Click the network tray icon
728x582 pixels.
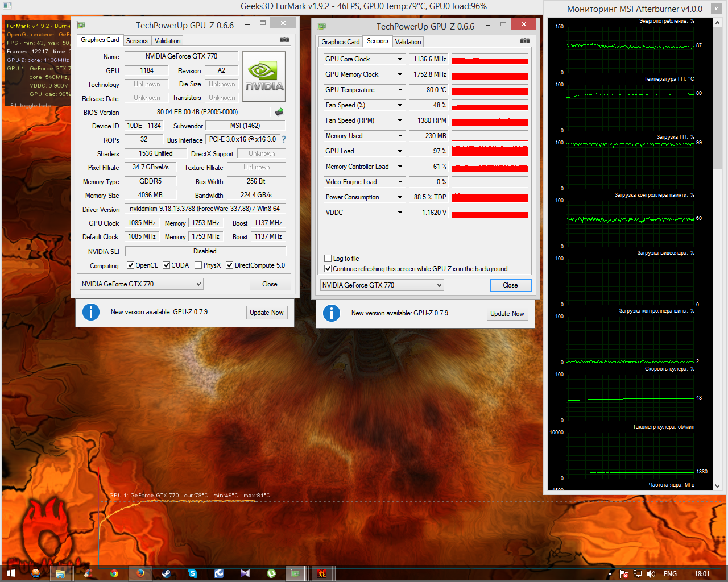click(638, 574)
